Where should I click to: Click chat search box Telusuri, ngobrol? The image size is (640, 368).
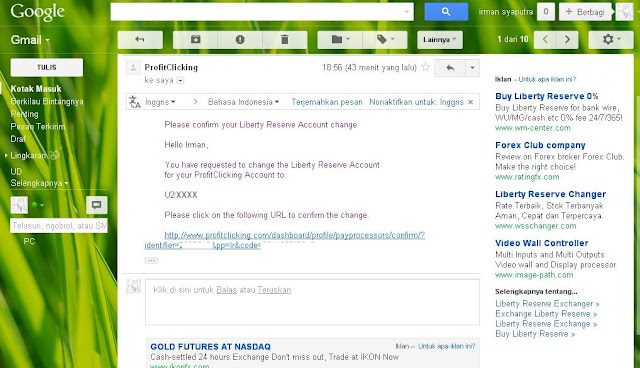coord(58,226)
